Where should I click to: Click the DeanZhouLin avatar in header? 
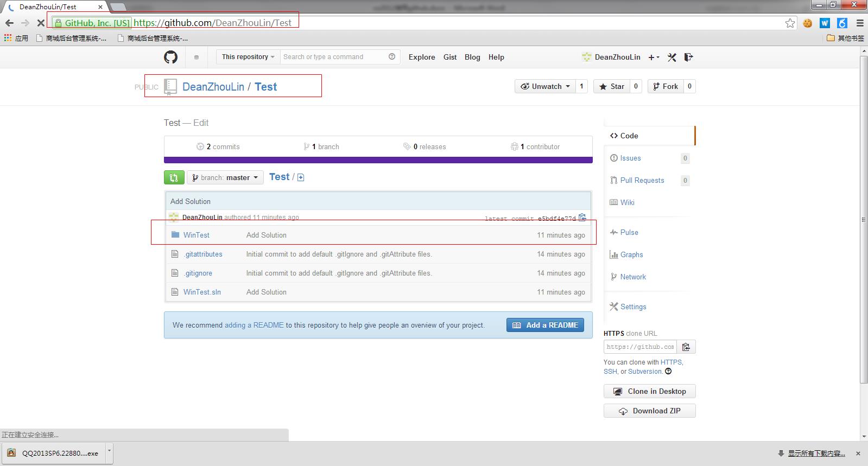click(x=586, y=57)
